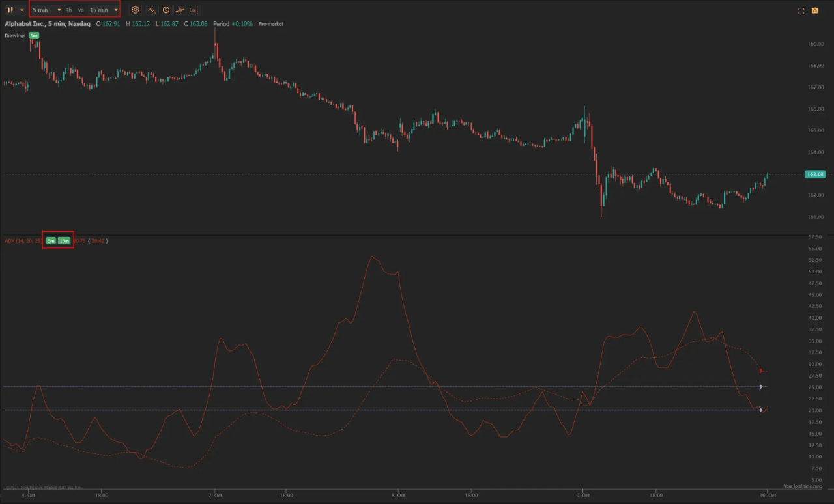This screenshot has width=834, height=504.
Task: Toggle the 15m badge on ADX indicator
Action: tap(64, 241)
